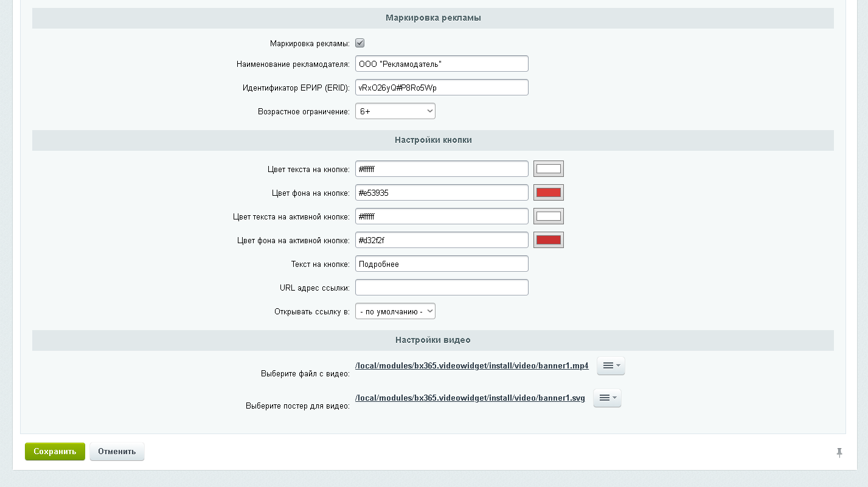Open the banner1.mp4 video file link
Viewport: 868px width, 487px height.
point(471,366)
